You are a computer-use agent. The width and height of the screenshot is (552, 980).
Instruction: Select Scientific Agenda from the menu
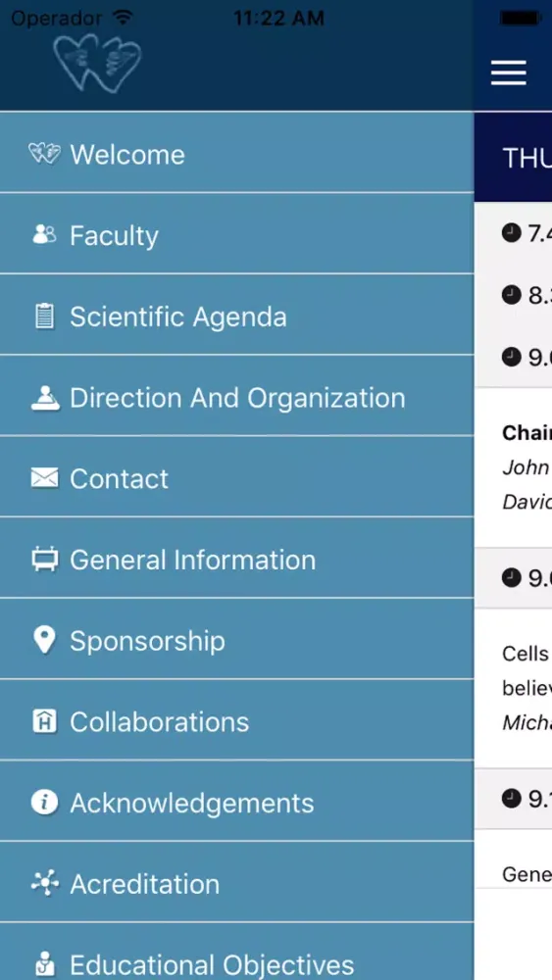pyautogui.click(x=237, y=315)
